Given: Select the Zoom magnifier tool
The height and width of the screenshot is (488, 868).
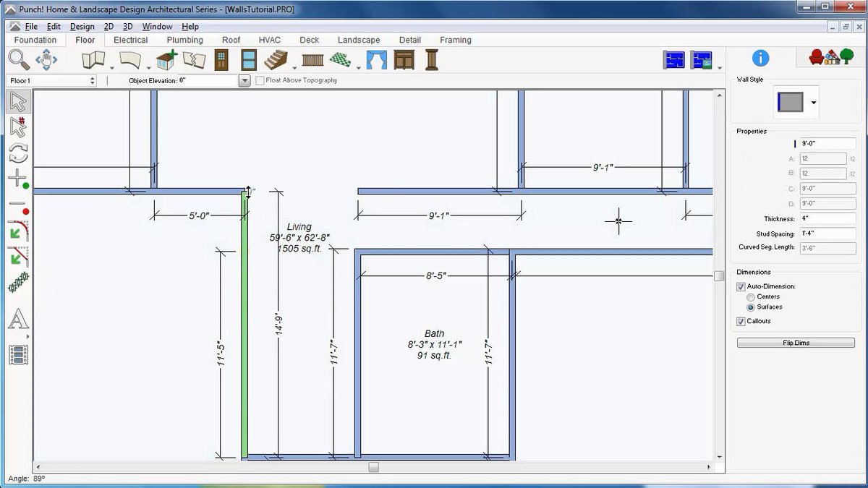Looking at the screenshot, I should [x=18, y=59].
